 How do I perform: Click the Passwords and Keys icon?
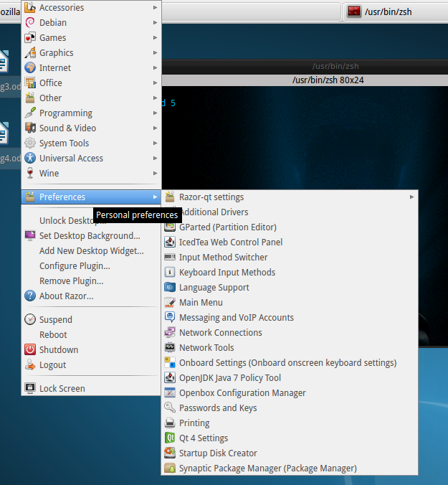pos(170,408)
